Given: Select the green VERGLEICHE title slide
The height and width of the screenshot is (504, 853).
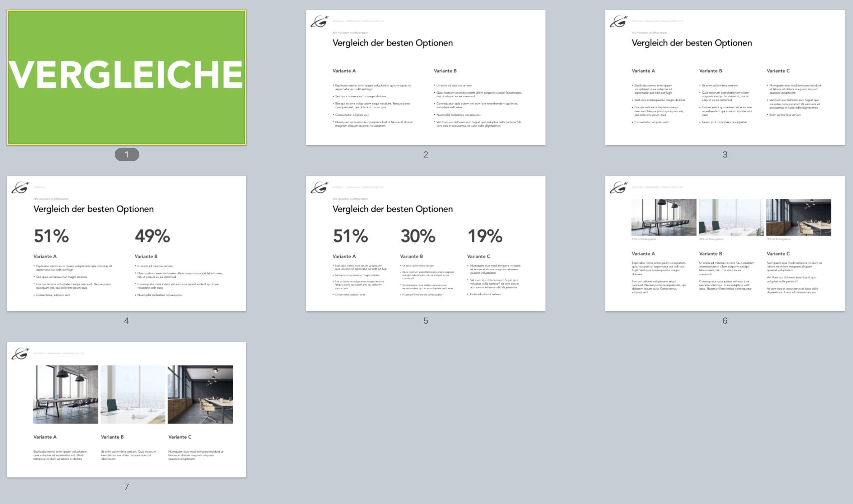Looking at the screenshot, I should pyautogui.click(x=126, y=77).
